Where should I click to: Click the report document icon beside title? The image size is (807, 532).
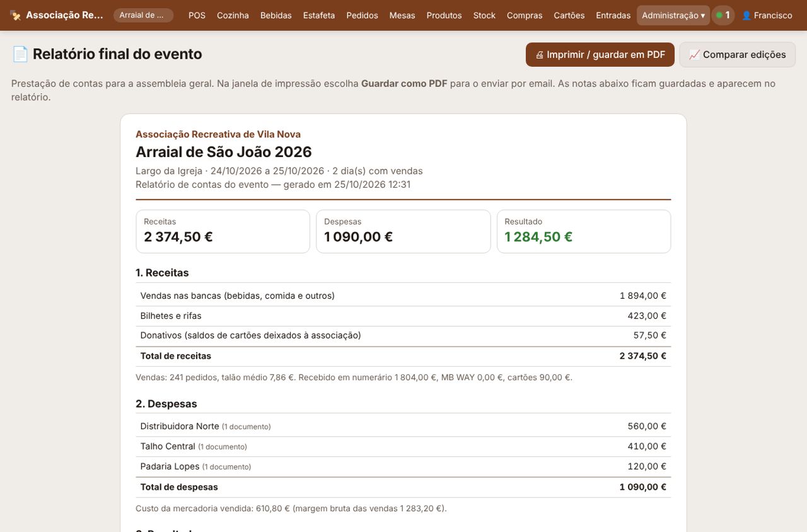20,54
